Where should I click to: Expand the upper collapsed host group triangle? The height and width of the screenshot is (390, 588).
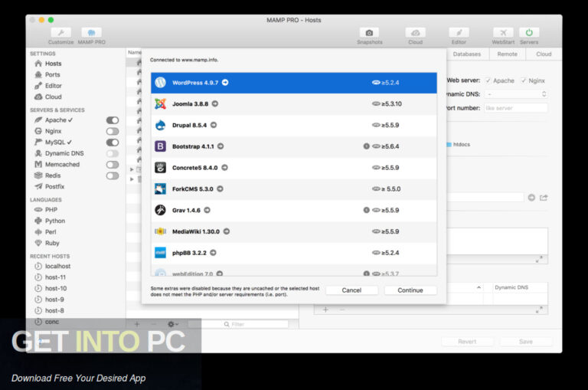(x=132, y=169)
